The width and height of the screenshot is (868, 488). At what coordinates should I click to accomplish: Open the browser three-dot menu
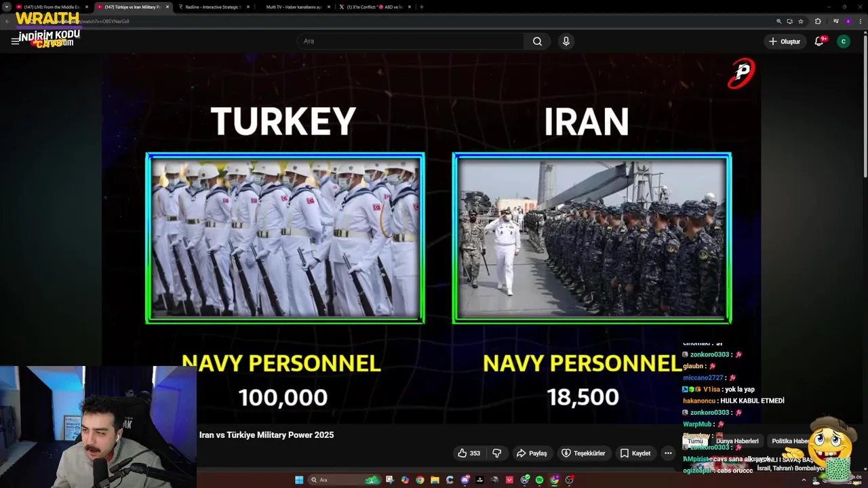[x=860, y=21]
